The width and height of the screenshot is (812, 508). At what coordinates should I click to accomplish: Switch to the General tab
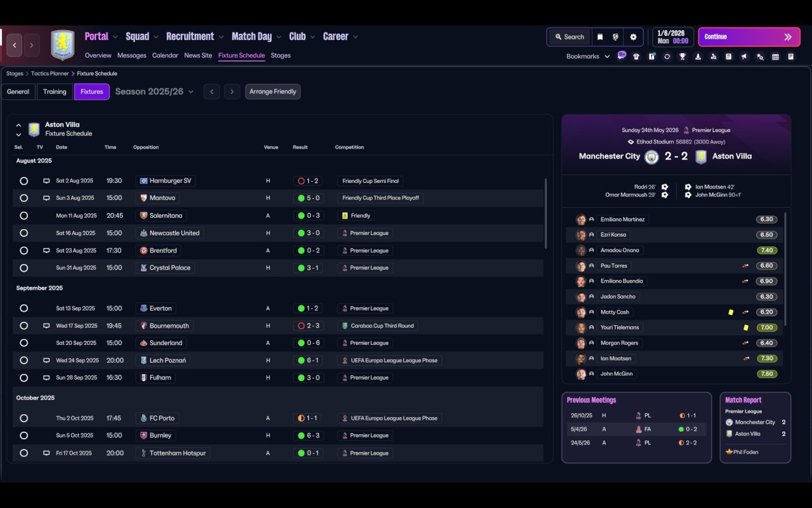[x=18, y=91]
